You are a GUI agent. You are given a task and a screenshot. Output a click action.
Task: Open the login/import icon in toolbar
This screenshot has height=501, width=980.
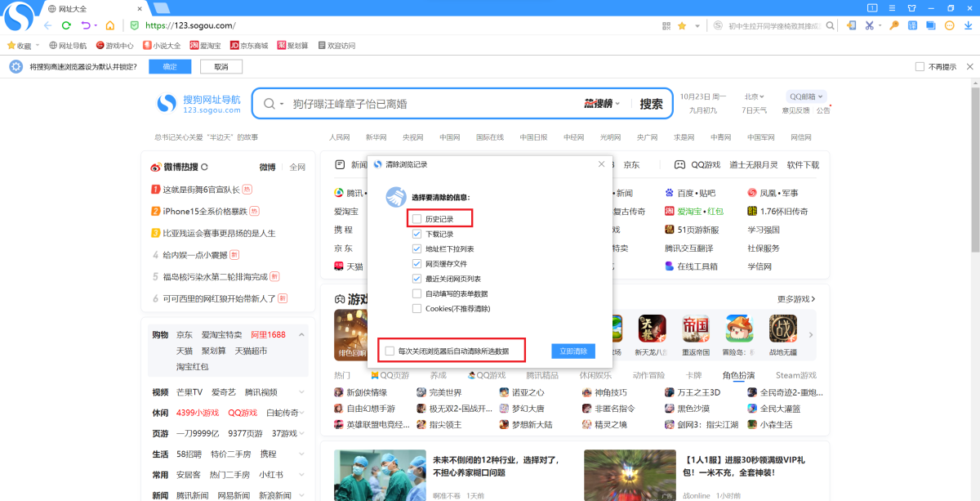pos(852,25)
